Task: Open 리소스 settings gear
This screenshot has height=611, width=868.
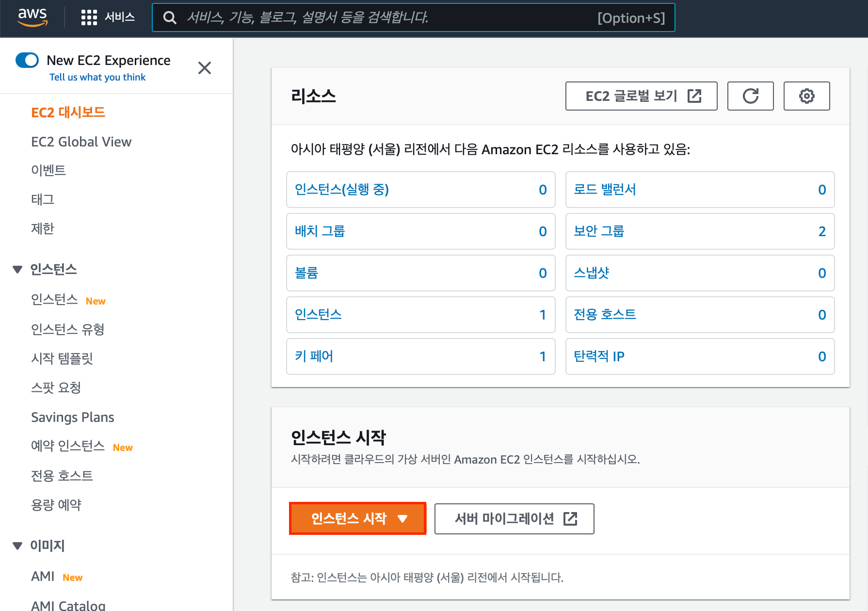Action: (x=806, y=96)
